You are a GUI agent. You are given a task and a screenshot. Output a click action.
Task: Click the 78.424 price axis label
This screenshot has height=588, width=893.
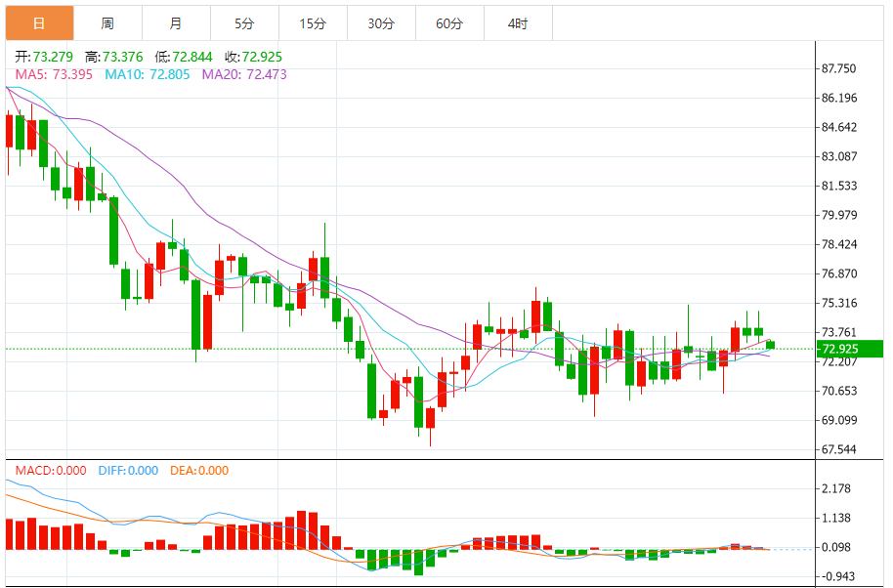point(838,244)
